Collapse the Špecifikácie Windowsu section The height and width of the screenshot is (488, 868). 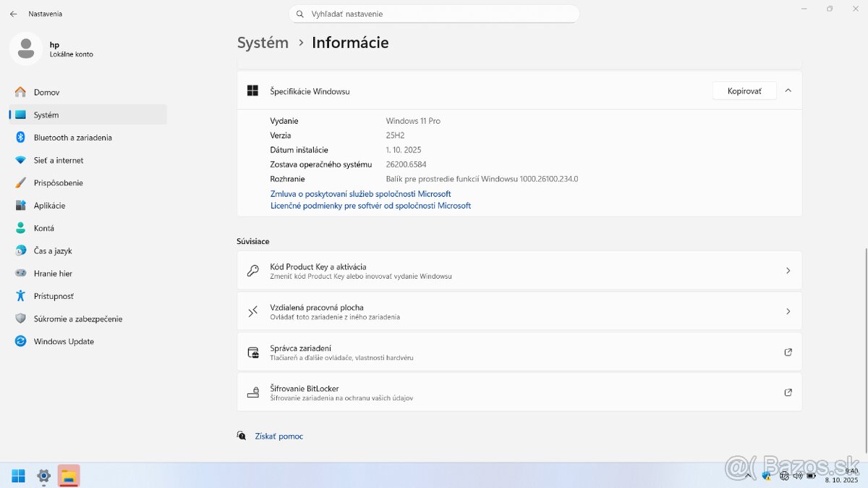pos(788,91)
